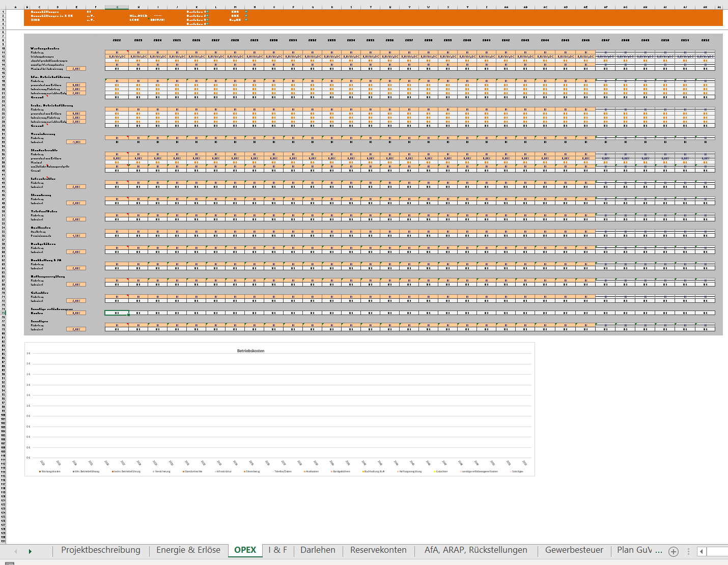Click the teal icon beside Darlehen 4
The image size is (728, 565).
207,24
